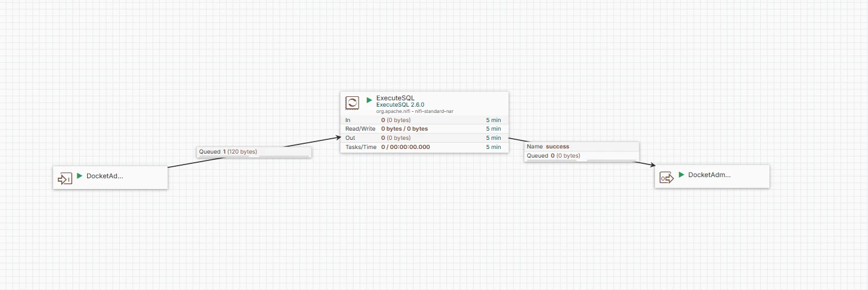Click the Queued 0 (0 bytes) row of success connection
This screenshot has height=290, width=868.
[x=582, y=156]
